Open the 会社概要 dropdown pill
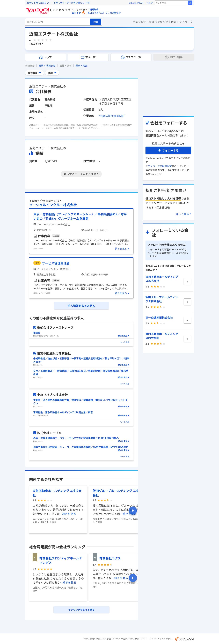219x644 pixels. click(34, 73)
